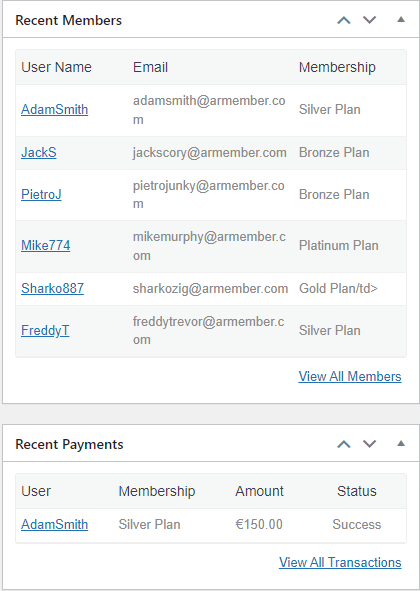
Task: Select the Email column header
Action: click(150, 67)
